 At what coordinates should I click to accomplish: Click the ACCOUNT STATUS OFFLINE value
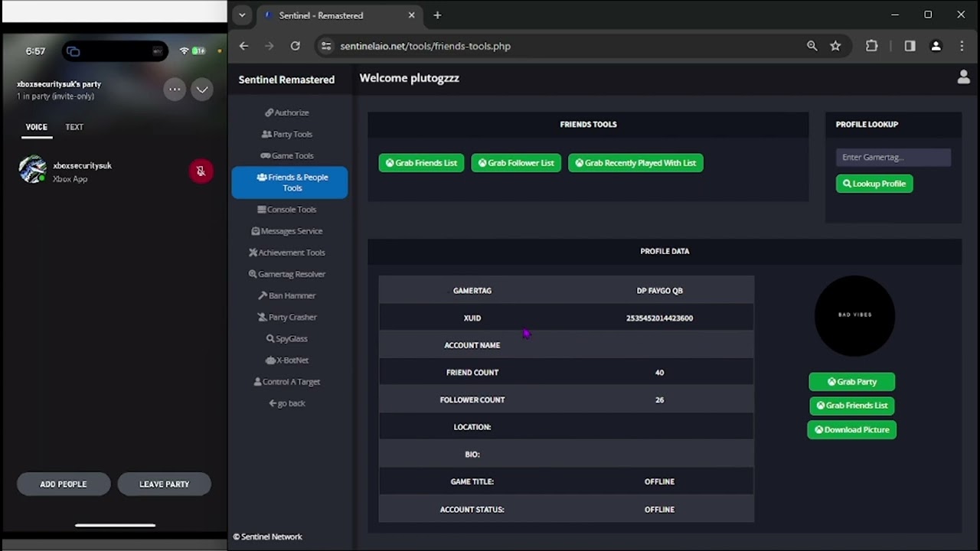pos(659,510)
